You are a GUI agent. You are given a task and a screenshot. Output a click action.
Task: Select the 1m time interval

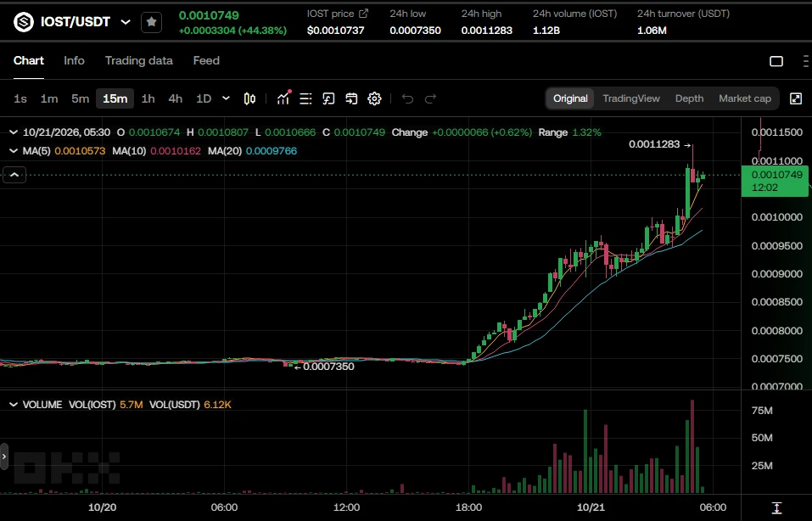point(49,98)
